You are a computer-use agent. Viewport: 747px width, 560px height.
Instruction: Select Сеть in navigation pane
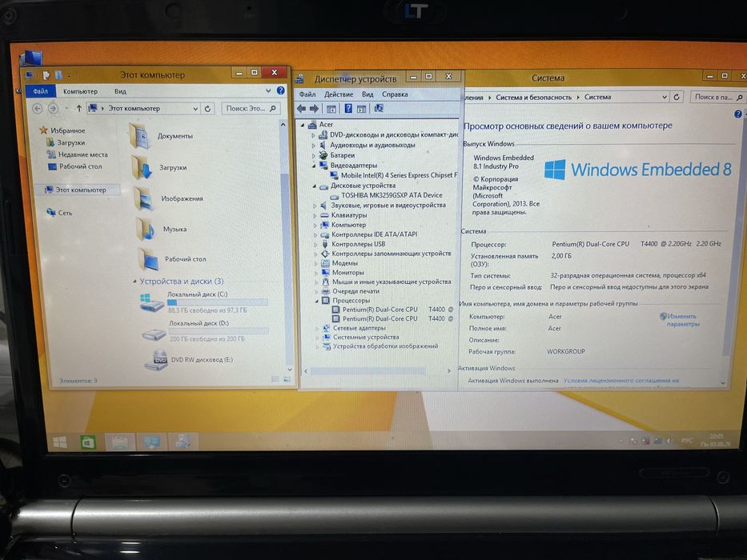(x=66, y=213)
